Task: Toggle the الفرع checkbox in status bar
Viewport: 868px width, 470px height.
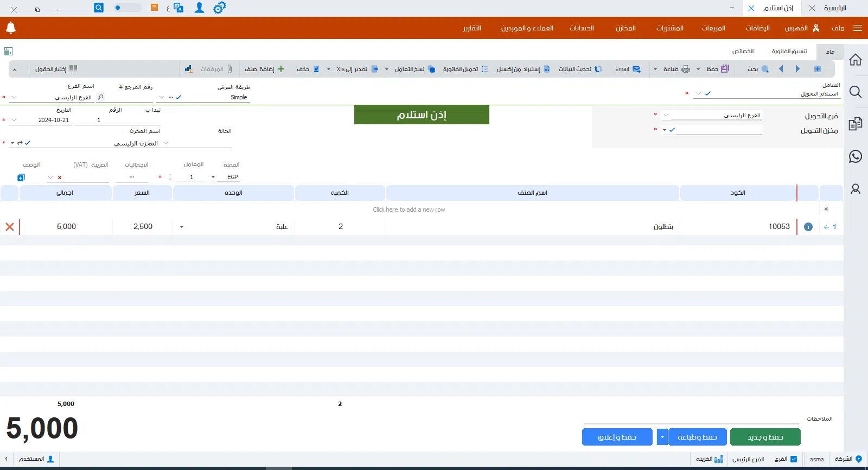Action: point(794,459)
